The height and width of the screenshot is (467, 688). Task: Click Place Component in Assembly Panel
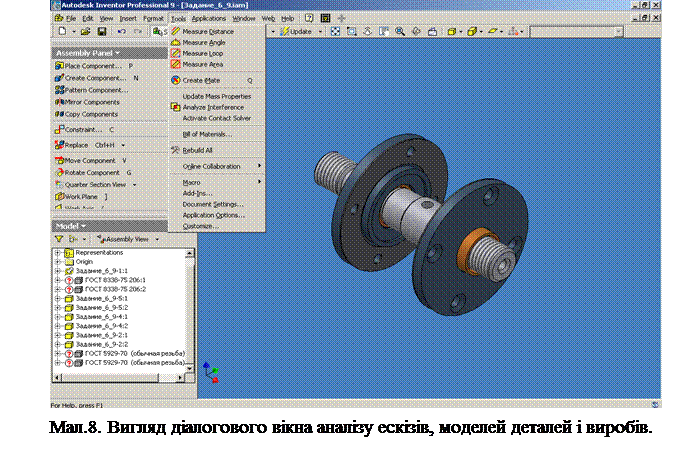click(x=93, y=66)
